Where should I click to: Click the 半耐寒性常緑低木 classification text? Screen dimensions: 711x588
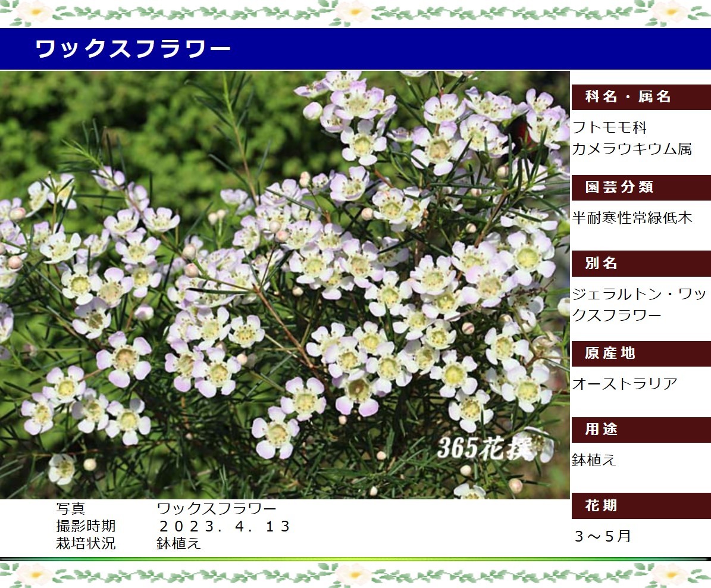[x=632, y=218]
